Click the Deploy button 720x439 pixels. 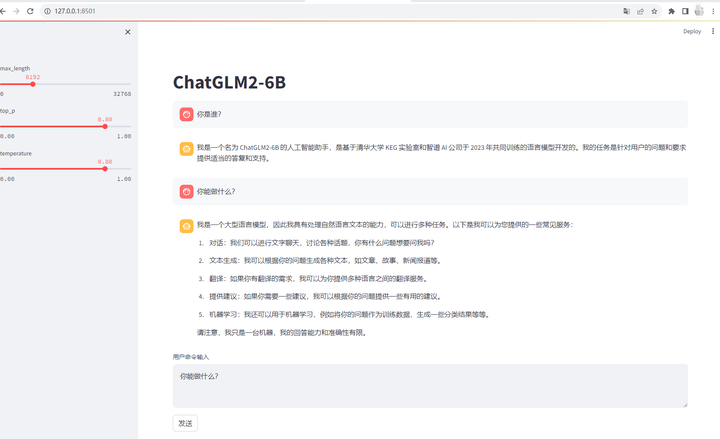tap(692, 31)
